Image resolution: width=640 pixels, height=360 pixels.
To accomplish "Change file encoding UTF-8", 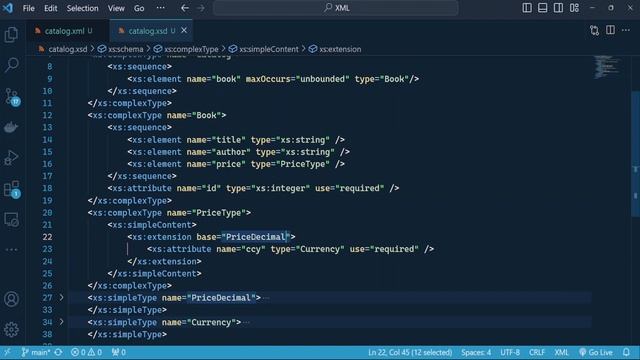I will pos(510,352).
